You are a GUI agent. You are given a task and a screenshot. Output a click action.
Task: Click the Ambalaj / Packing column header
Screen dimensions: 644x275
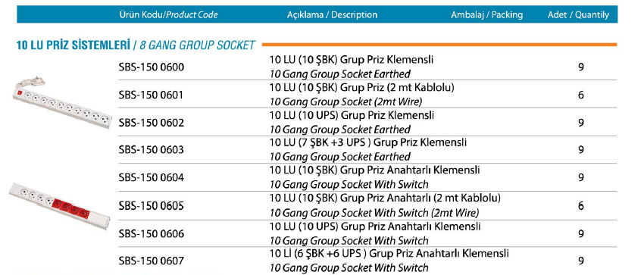486,15
